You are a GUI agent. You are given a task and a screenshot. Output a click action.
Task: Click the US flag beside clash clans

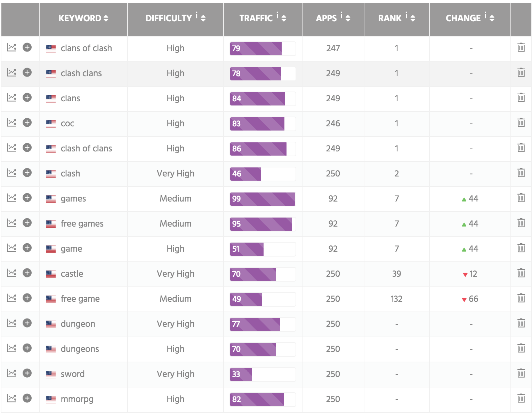point(51,73)
